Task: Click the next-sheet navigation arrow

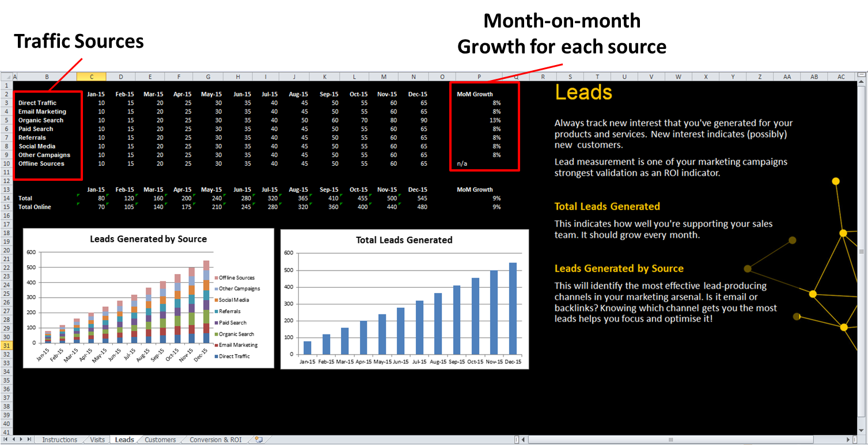Action: (x=22, y=440)
